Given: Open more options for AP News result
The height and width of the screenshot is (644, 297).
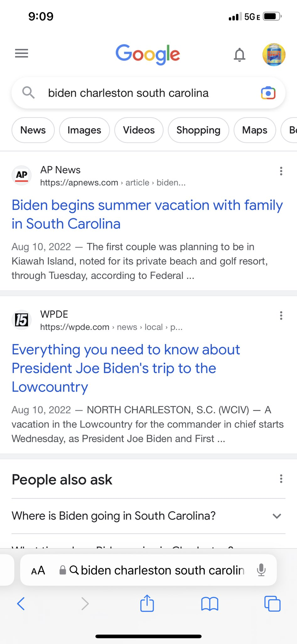Looking at the screenshot, I should point(281,171).
